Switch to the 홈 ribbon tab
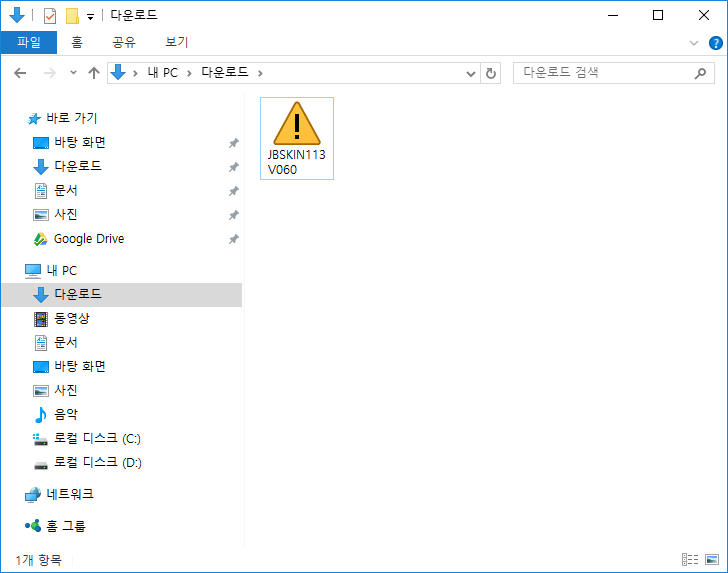The image size is (728, 573). tap(77, 42)
